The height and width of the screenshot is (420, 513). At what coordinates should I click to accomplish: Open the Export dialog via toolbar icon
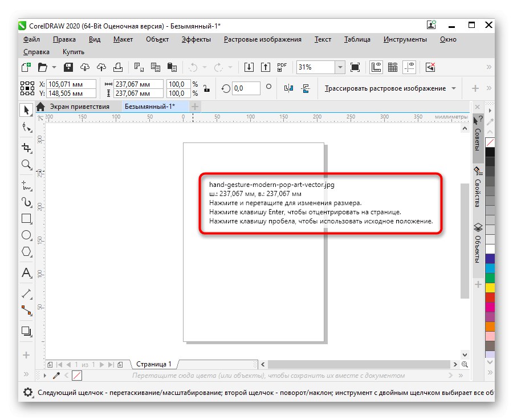point(266,67)
